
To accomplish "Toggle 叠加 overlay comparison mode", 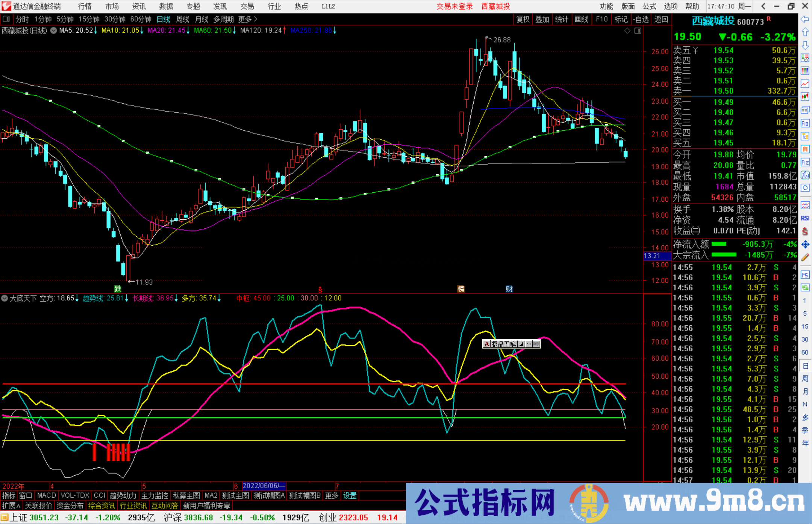I will (542, 20).
